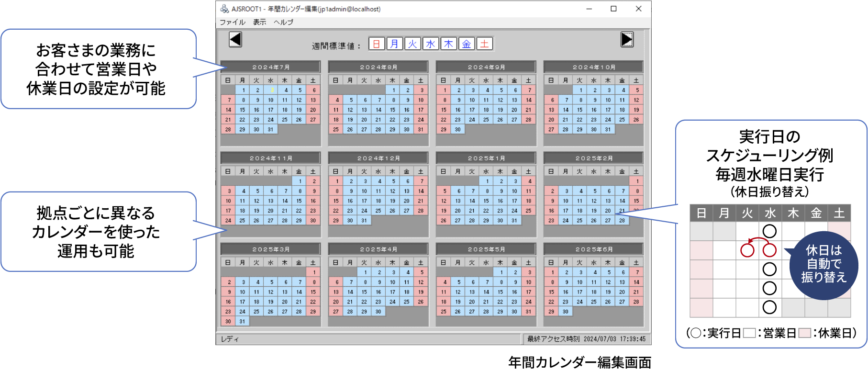This screenshot has height=382, width=868.
Task: Toggle Monday (月) weekly standard value
Action: click(394, 44)
